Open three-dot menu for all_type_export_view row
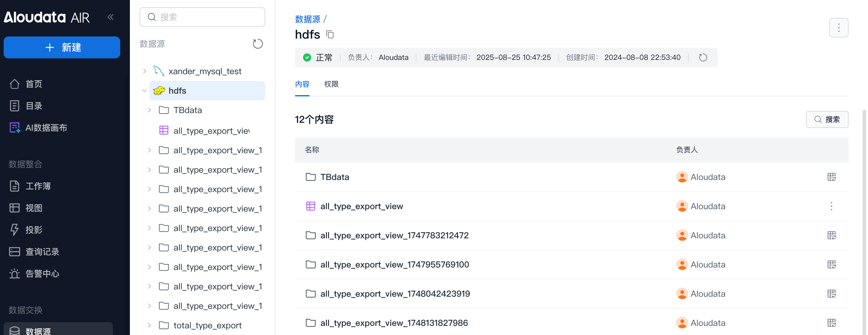The height and width of the screenshot is (335, 868). point(831,206)
